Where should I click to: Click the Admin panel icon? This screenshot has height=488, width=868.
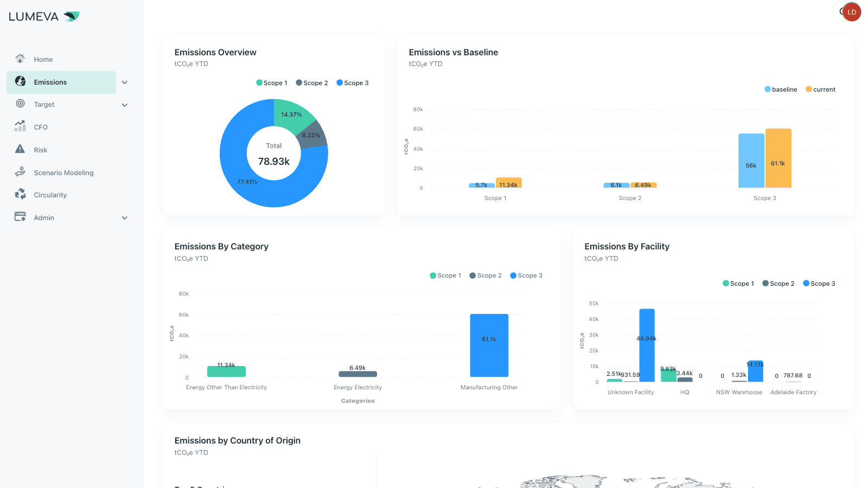coord(20,217)
